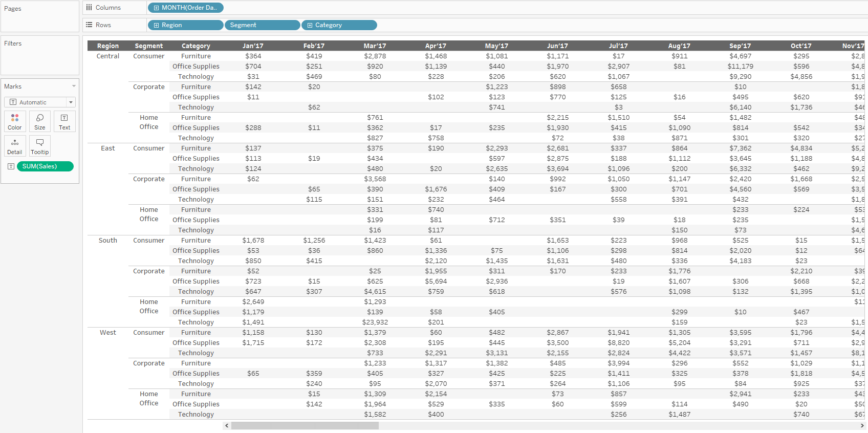The width and height of the screenshot is (868, 433).
Task: Expand the Category pill hierarchy
Action: [x=310, y=25]
